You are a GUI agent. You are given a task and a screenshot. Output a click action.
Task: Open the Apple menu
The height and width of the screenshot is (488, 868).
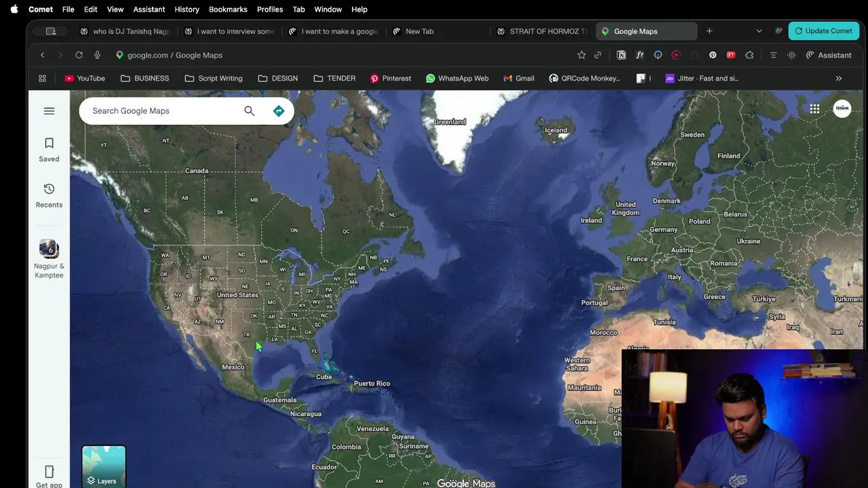tap(14, 9)
